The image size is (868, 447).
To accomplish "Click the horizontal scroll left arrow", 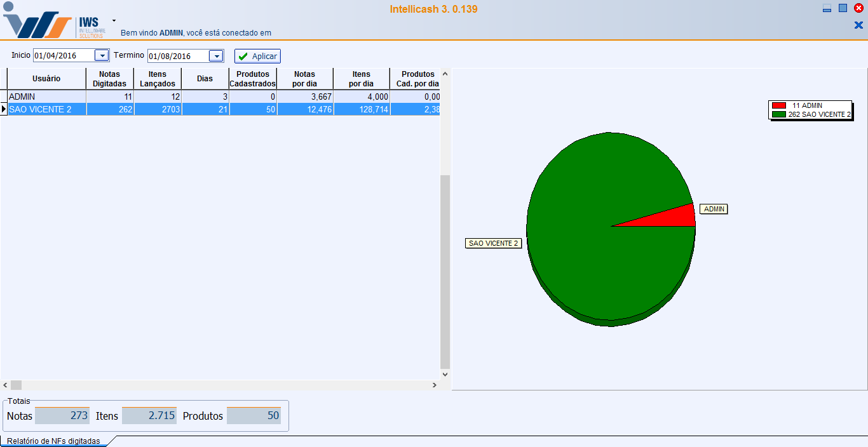I will 5,385.
